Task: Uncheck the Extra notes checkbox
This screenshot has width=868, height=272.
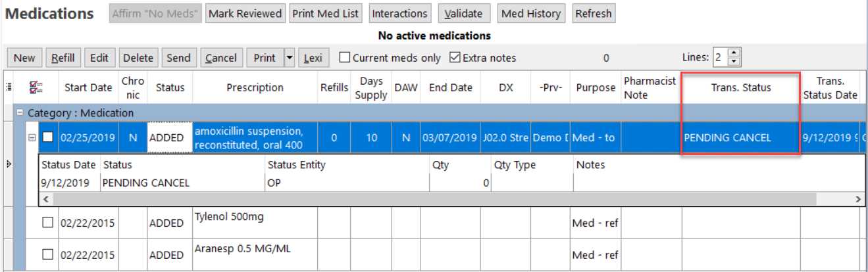Action: [x=455, y=58]
